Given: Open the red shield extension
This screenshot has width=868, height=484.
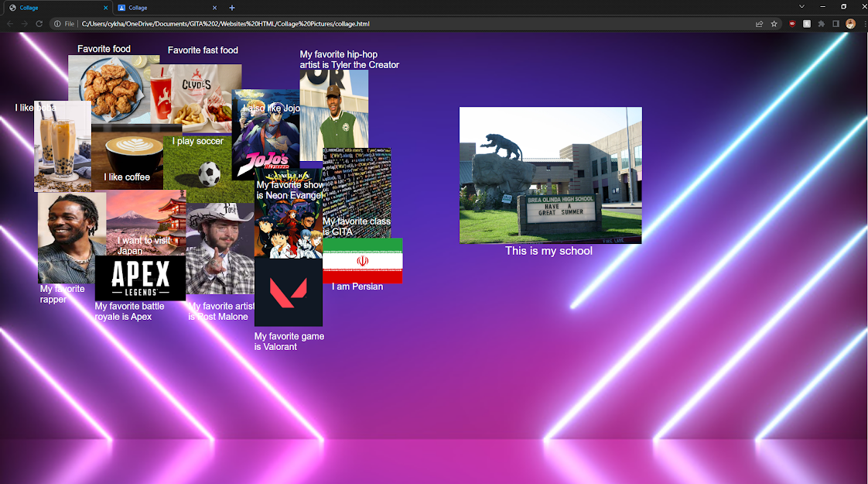Looking at the screenshot, I should [x=792, y=24].
